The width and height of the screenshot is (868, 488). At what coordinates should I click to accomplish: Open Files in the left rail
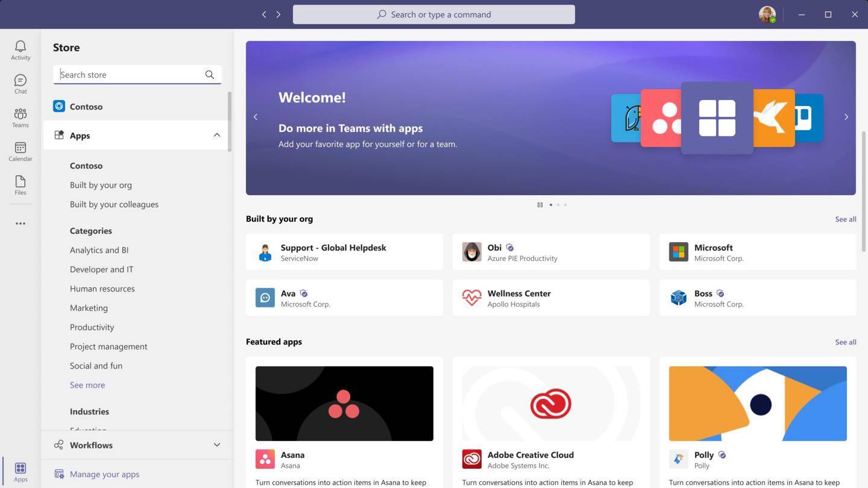point(20,184)
